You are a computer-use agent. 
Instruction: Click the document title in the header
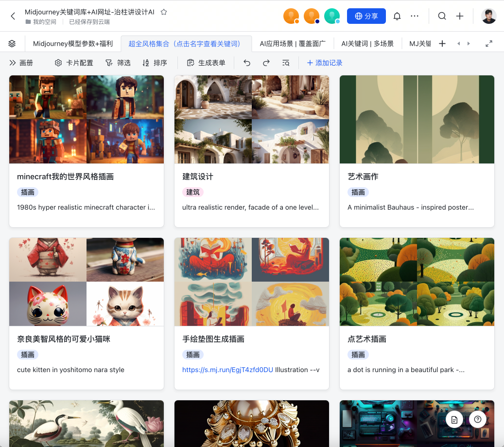tap(89, 12)
